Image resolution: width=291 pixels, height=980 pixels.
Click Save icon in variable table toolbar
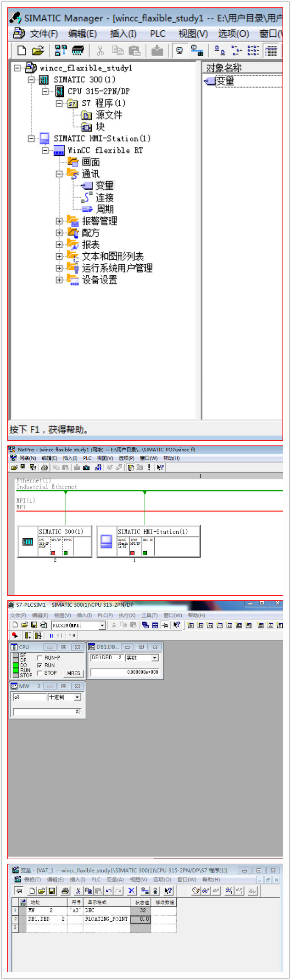pyautogui.click(x=52, y=890)
